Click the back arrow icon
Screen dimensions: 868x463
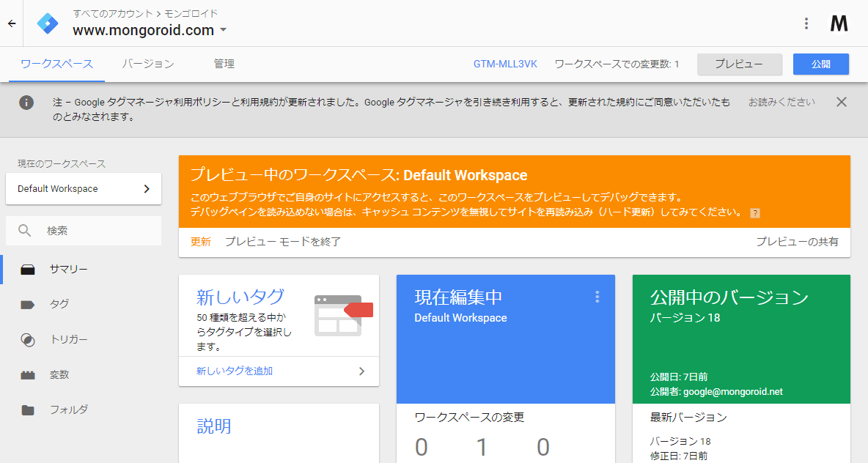click(12, 23)
